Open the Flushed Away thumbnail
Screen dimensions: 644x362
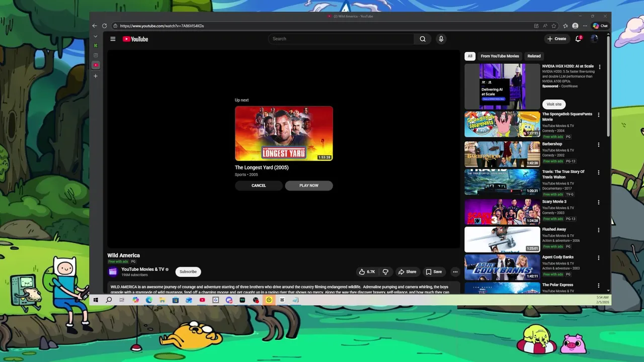point(502,239)
